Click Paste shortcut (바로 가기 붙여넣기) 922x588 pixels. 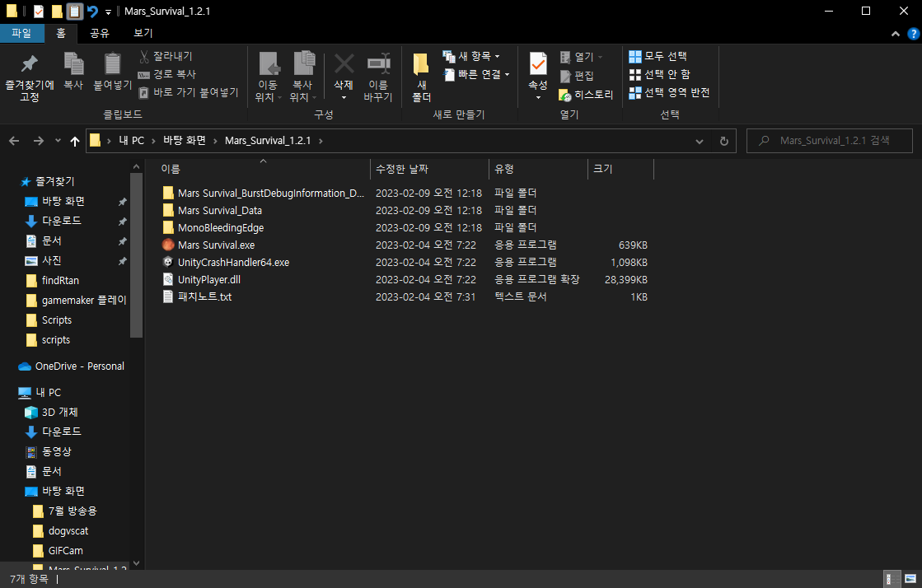click(188, 92)
